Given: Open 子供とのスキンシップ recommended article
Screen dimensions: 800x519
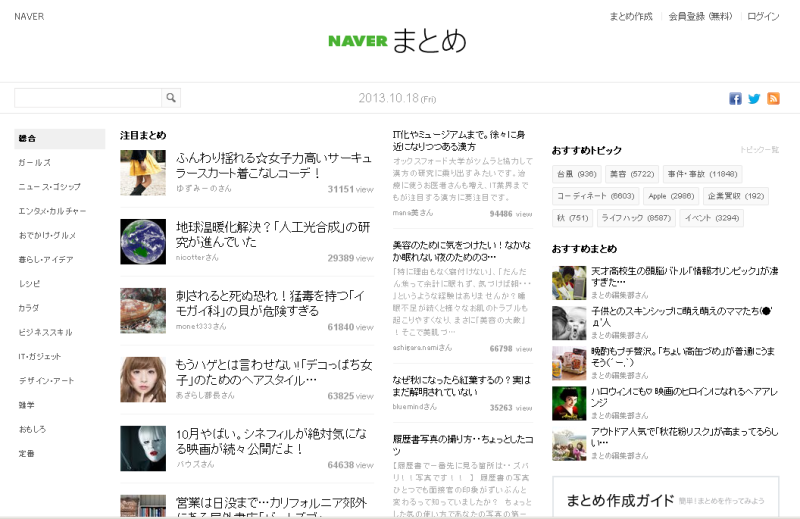Looking at the screenshot, I should (x=682, y=316).
